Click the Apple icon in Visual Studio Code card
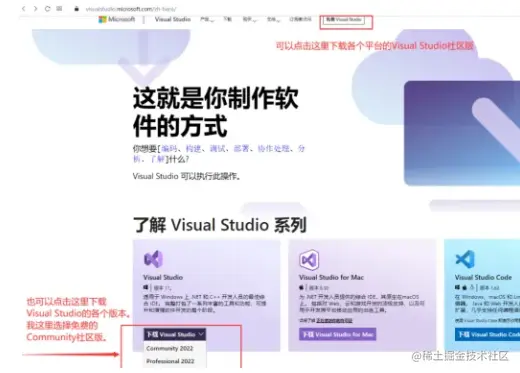520x373 pixels. pos(465,287)
